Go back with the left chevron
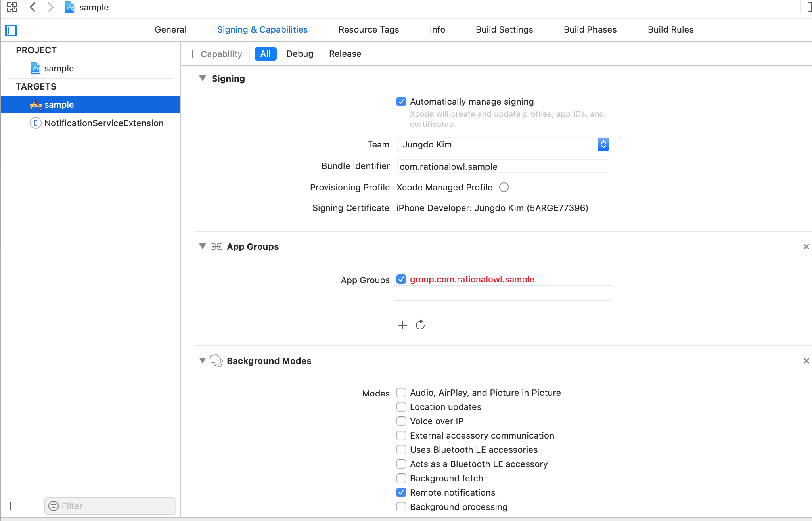 [x=33, y=7]
